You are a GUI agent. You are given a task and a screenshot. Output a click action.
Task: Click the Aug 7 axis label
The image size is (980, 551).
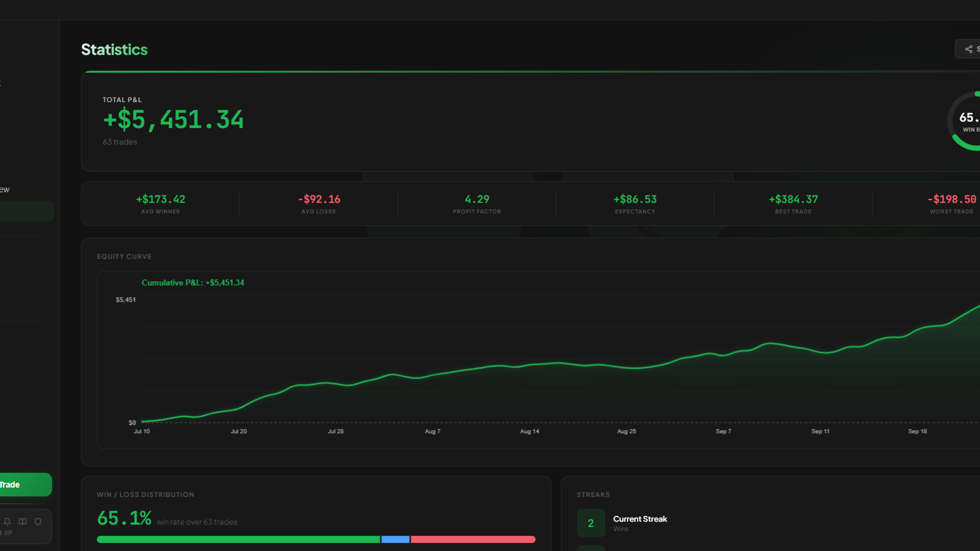click(433, 431)
